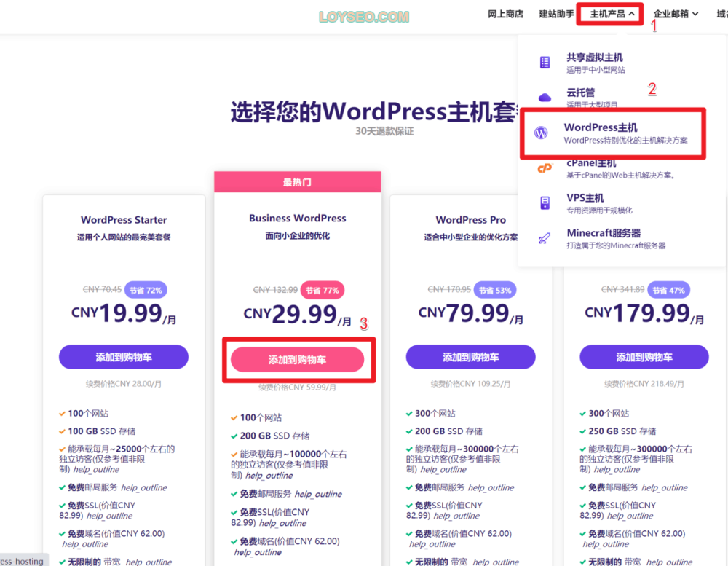Click the CNY79.99/月 price

tap(470, 314)
